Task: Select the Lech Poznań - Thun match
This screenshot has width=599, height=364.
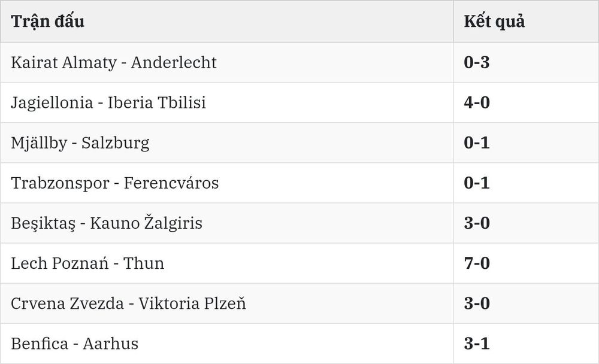Action: click(87, 263)
